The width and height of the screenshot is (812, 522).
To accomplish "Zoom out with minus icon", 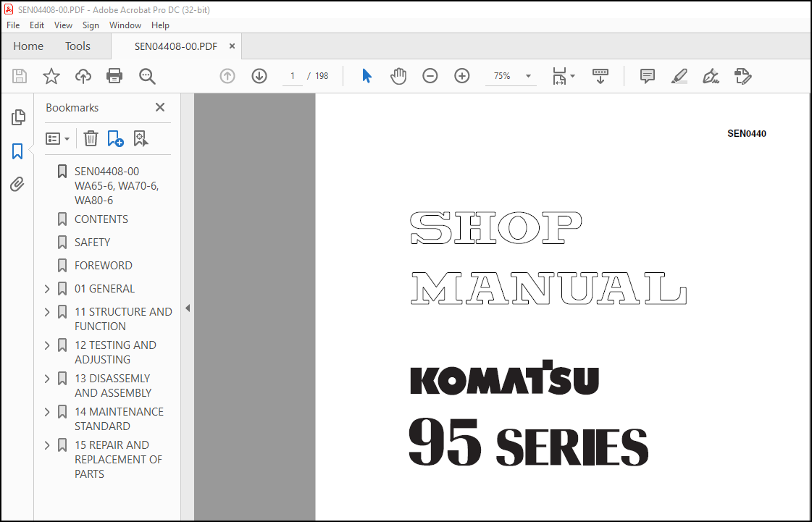I will (x=430, y=76).
